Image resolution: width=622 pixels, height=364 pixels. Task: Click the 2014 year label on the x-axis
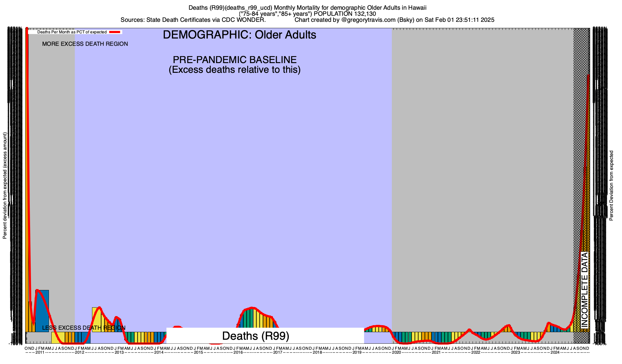click(159, 353)
